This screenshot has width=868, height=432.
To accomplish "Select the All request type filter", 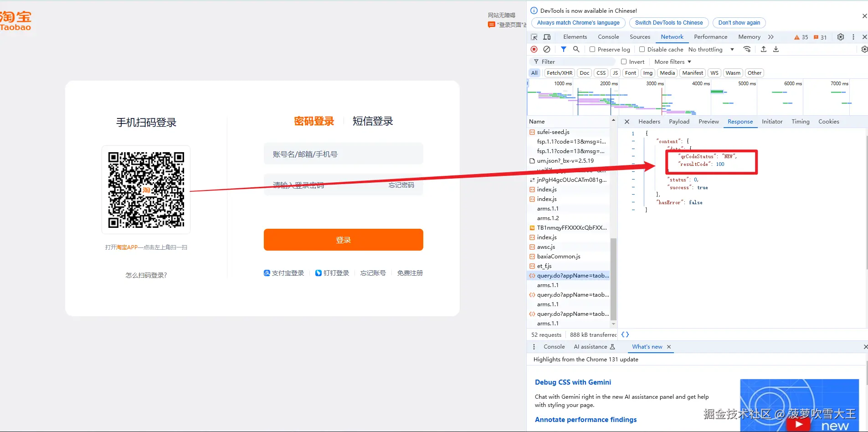I will click(534, 73).
